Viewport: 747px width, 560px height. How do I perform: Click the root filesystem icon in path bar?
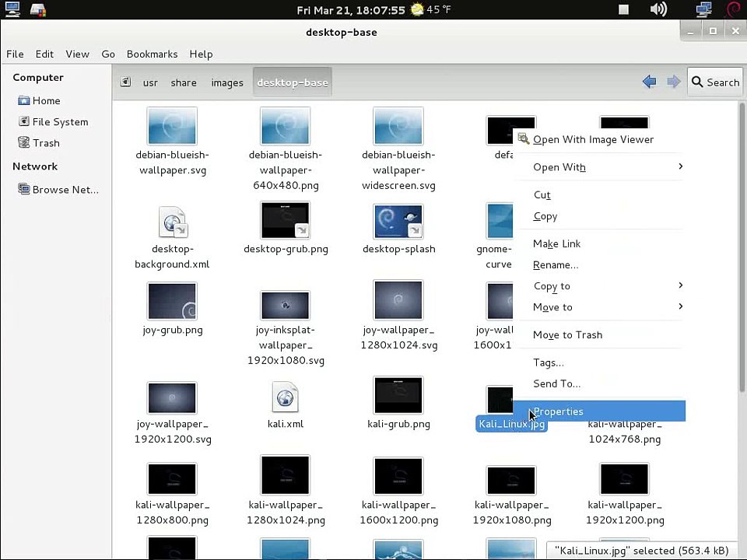[x=125, y=82]
